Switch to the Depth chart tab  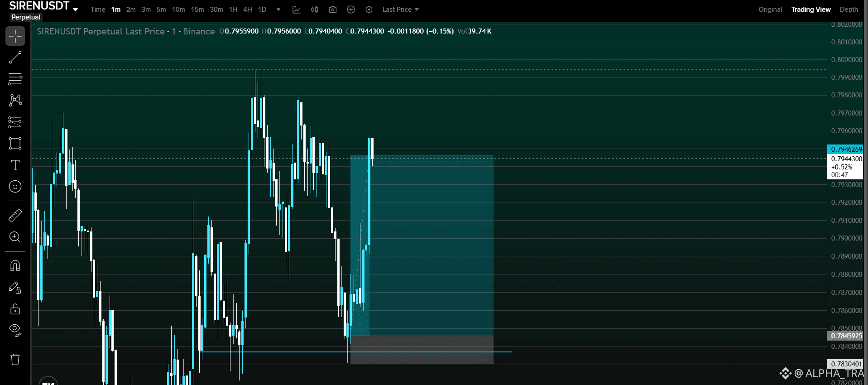tap(849, 10)
